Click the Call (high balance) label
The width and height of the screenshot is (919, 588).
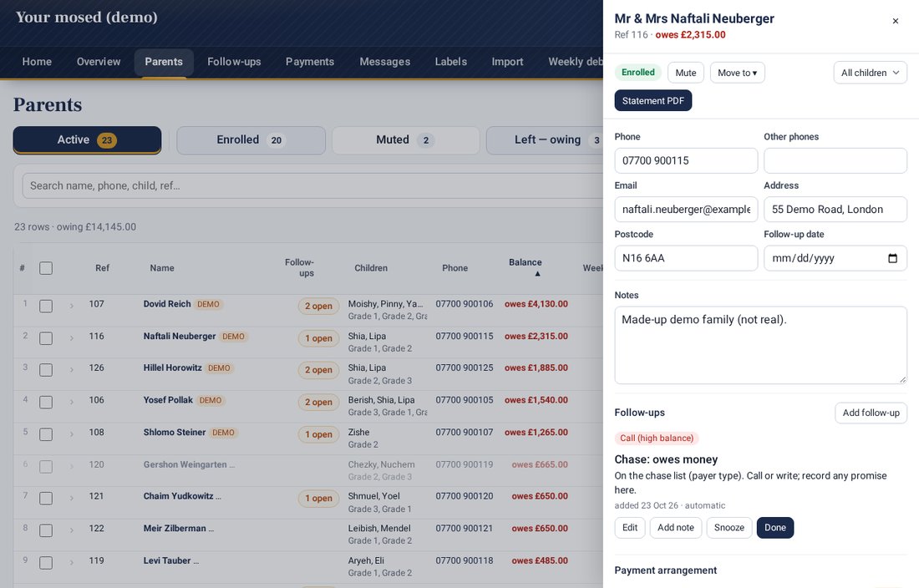pyautogui.click(x=657, y=438)
